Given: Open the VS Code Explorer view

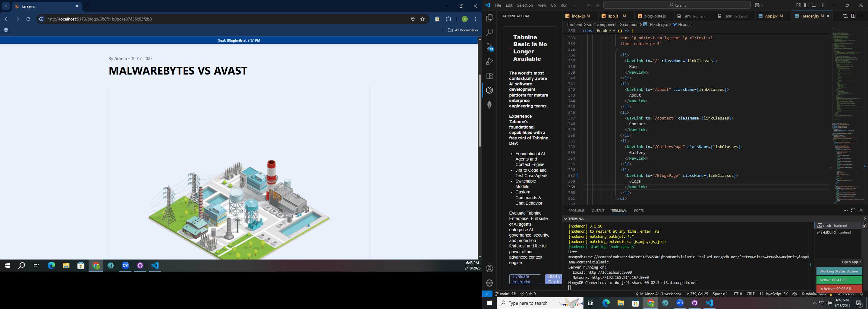Looking at the screenshot, I should [489, 18].
